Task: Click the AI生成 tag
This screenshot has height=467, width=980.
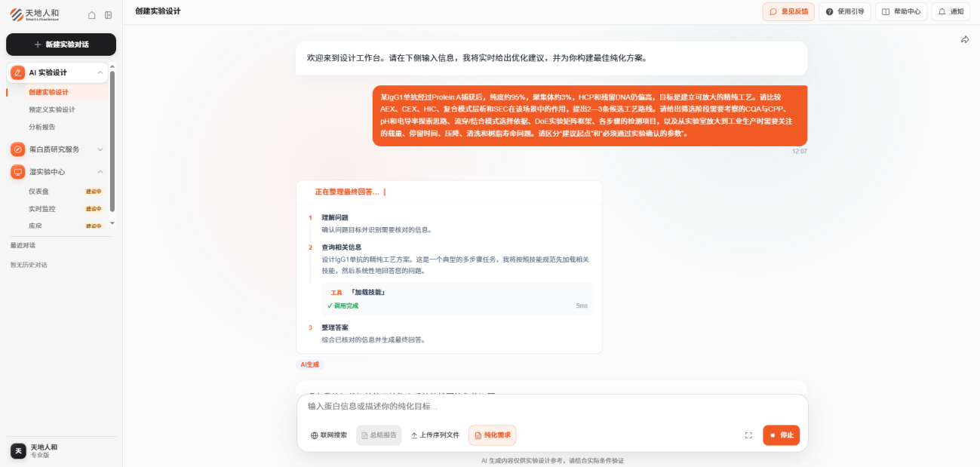Action: point(310,364)
